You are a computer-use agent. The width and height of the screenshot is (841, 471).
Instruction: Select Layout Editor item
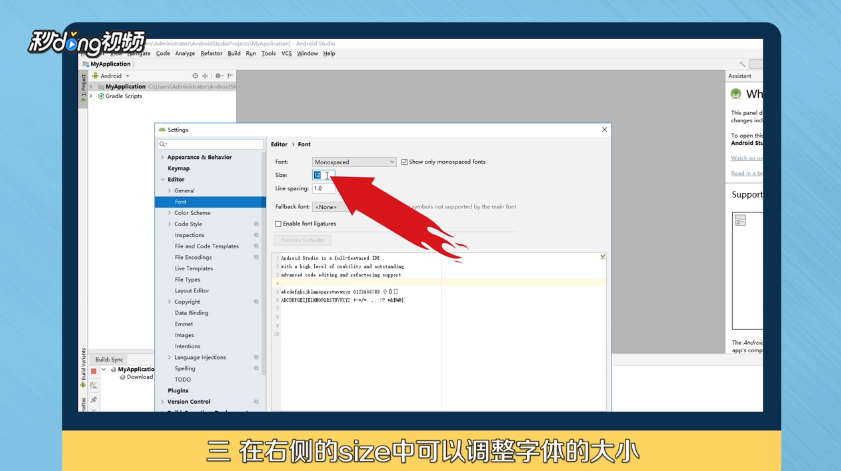pos(191,291)
